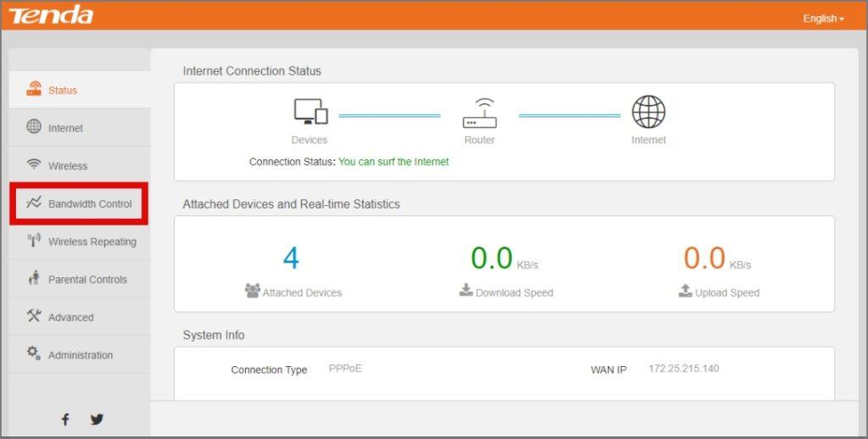
Task: Click the Administration gears icon
Action: pyautogui.click(x=34, y=353)
